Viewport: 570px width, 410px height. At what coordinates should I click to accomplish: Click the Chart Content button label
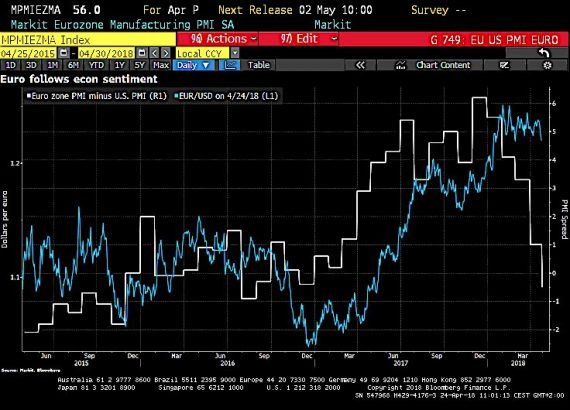click(x=443, y=65)
